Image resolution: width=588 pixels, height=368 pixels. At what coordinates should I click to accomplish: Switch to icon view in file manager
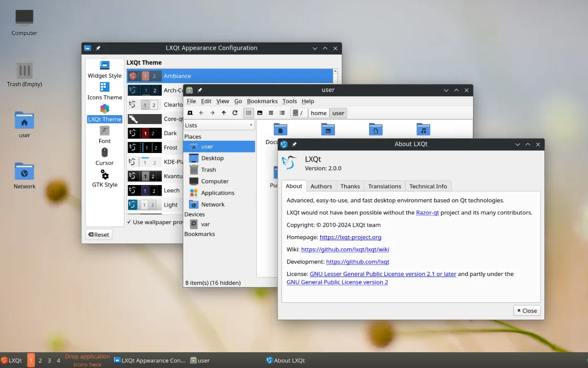(248, 113)
